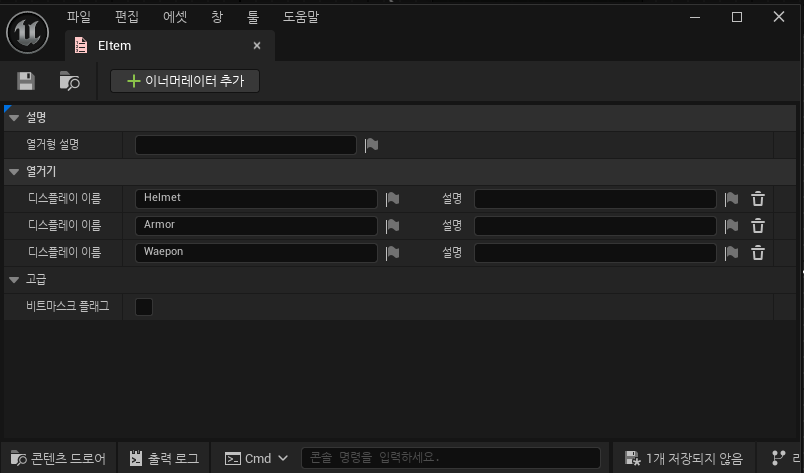Screen dimensions: 804x473
Task: Click the 설명 field in Helmet row
Action: point(595,199)
